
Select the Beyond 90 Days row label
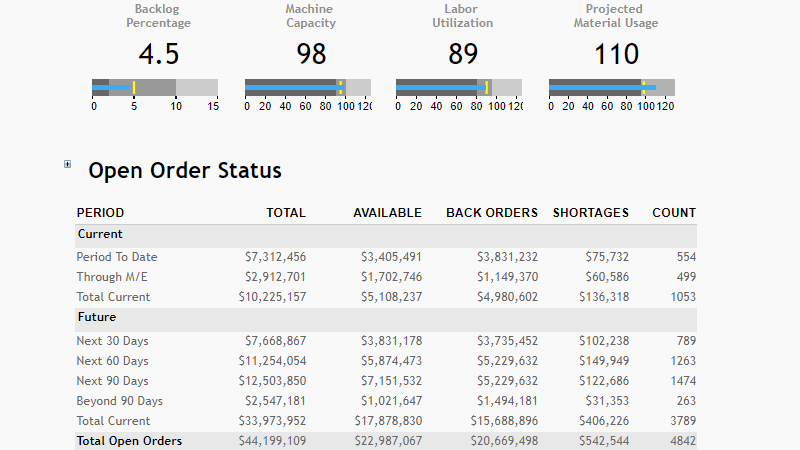(119, 401)
